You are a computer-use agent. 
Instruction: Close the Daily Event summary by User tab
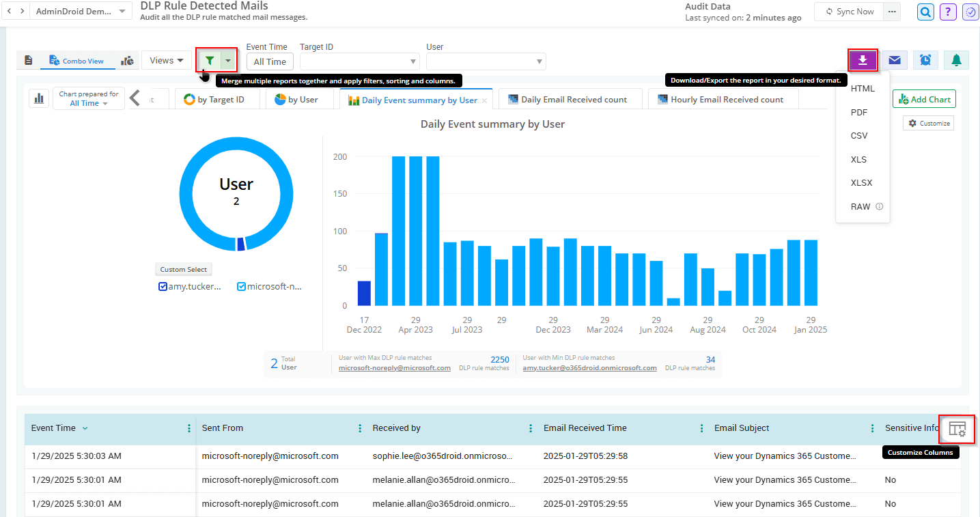[485, 98]
